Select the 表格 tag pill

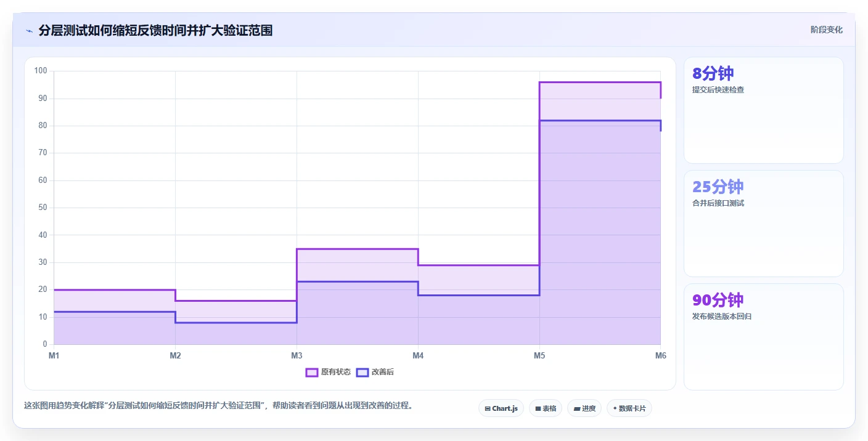[x=546, y=408]
